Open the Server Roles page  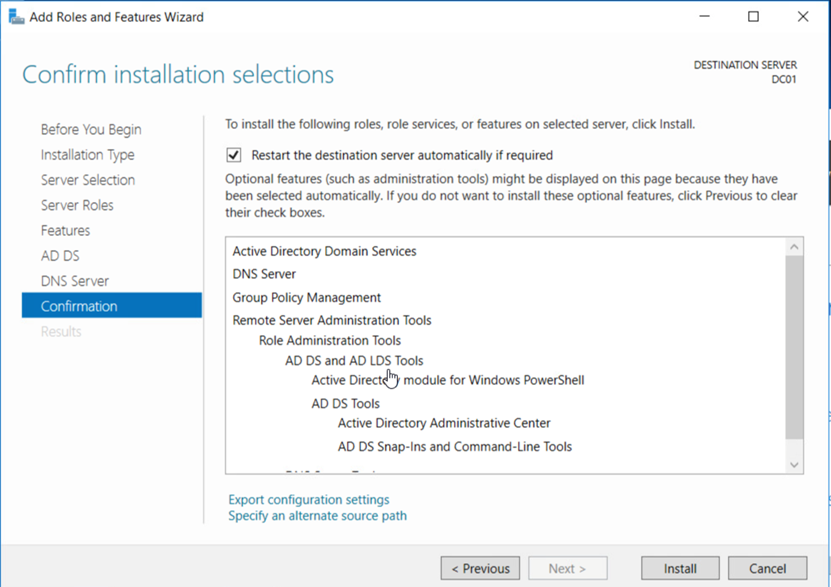coord(77,205)
